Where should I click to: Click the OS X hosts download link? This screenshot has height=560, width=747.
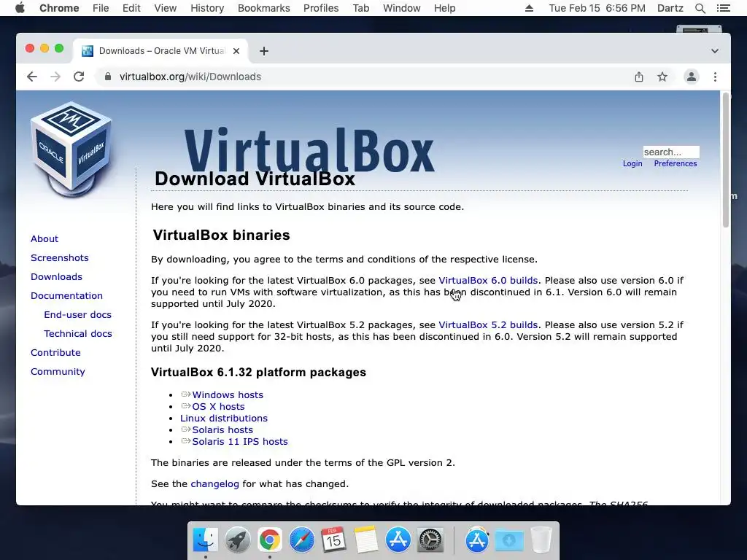point(218,406)
